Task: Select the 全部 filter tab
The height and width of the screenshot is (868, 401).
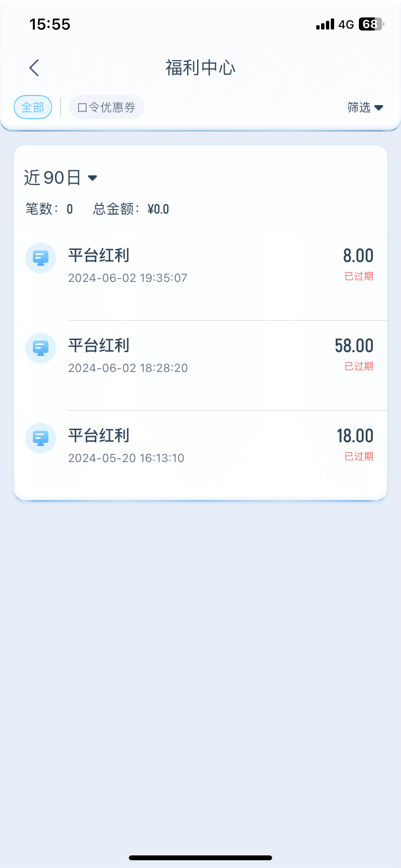Action: (33, 107)
